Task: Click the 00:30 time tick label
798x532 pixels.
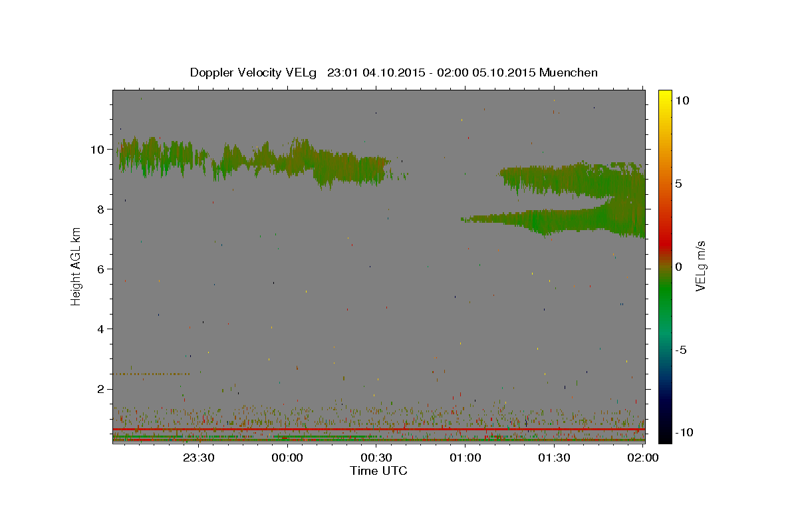Action: (x=376, y=458)
